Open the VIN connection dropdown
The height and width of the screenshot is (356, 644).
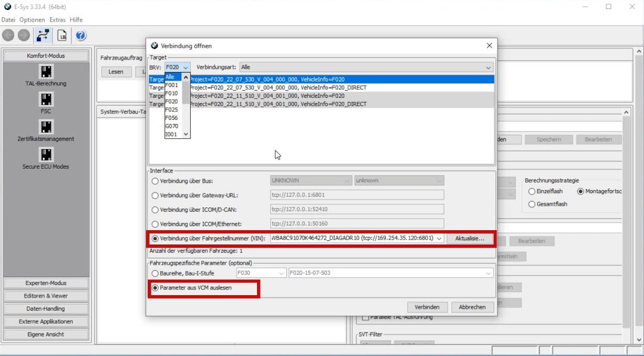[x=439, y=239]
